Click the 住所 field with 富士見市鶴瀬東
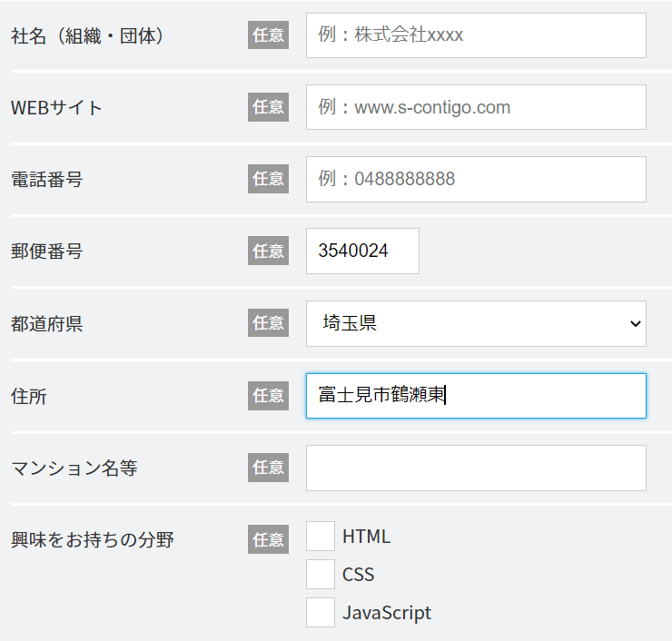This screenshot has height=641, width=672. [x=476, y=396]
